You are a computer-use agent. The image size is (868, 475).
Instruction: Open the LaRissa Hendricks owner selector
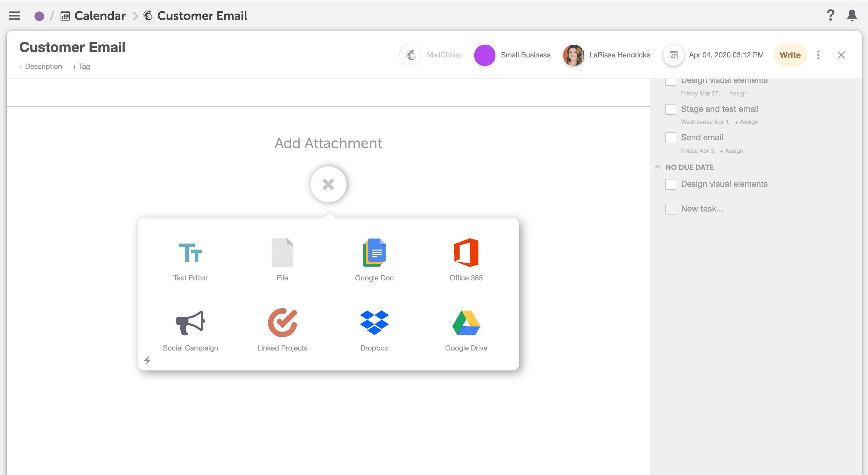click(x=619, y=55)
